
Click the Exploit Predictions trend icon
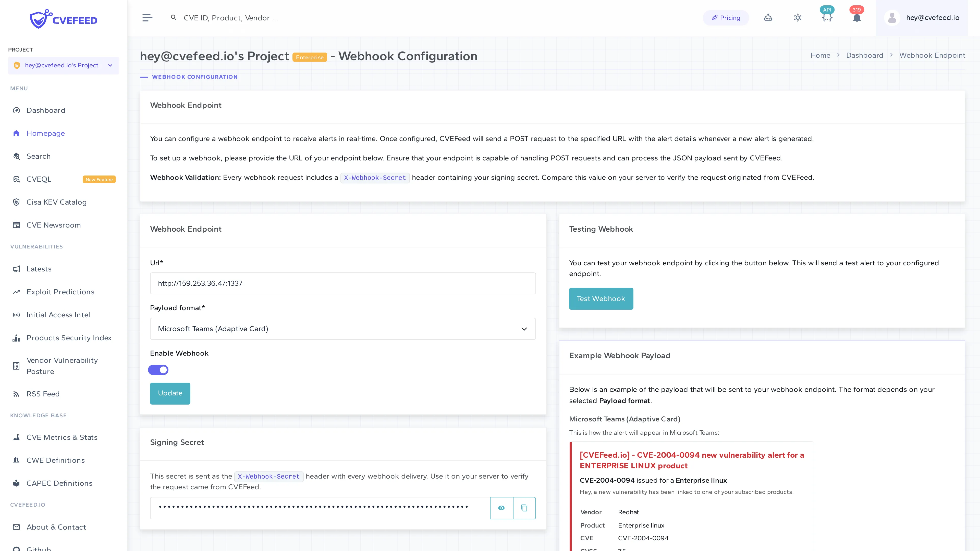tap(16, 292)
